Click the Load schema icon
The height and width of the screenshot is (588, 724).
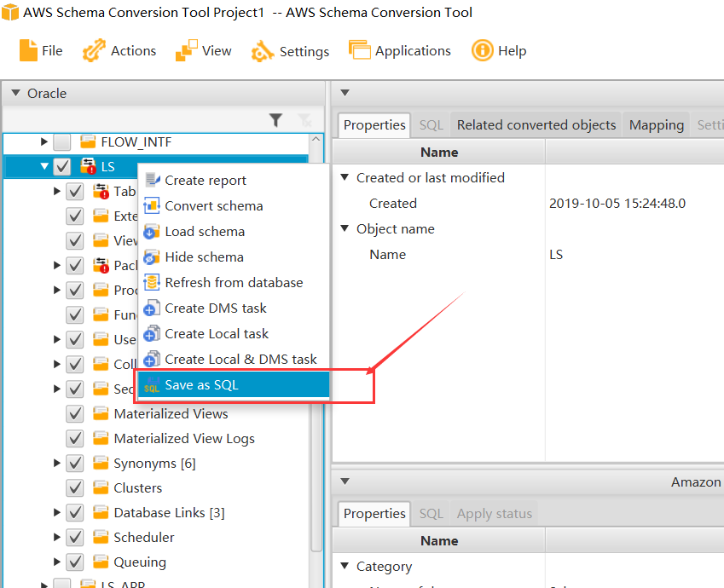tap(152, 231)
